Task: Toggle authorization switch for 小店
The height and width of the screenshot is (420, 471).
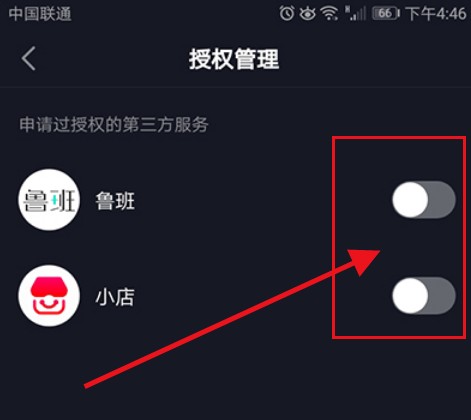Action: click(424, 296)
